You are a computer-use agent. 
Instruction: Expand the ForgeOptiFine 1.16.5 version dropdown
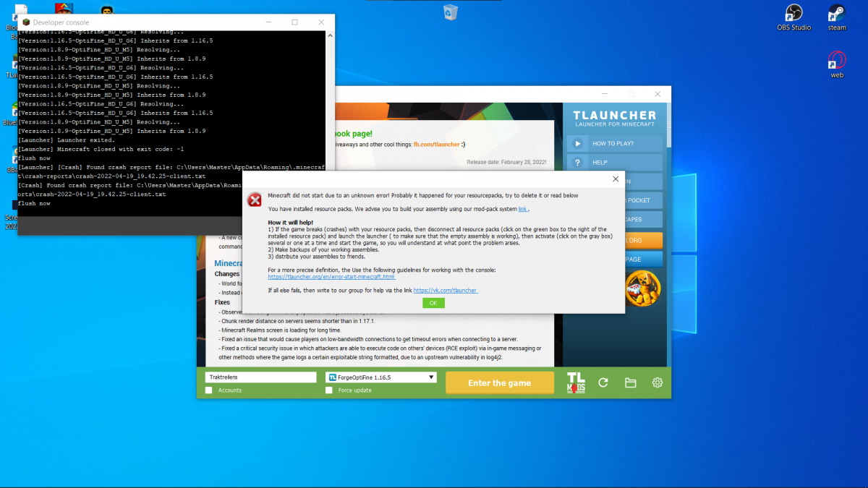pyautogui.click(x=381, y=377)
